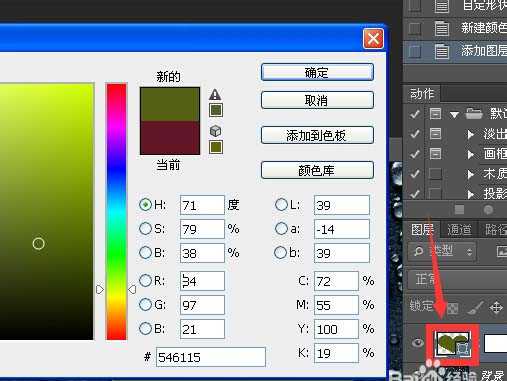Set history brush source box for 新建颜色 step

point(415,28)
